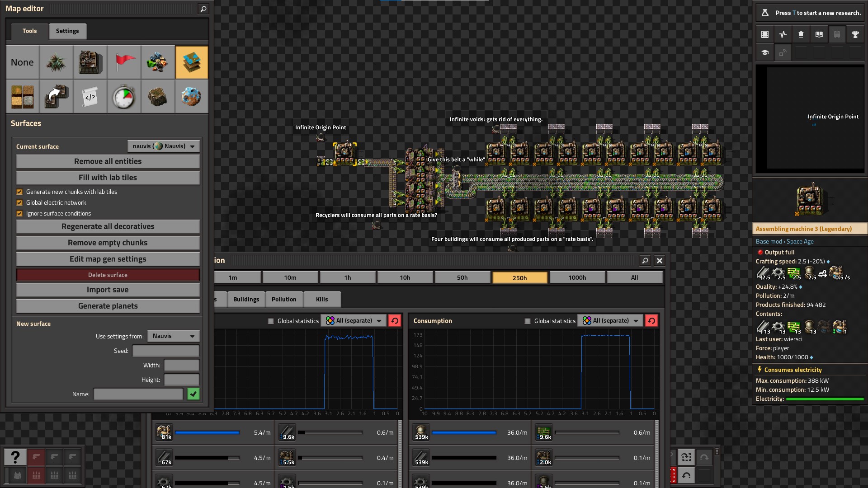The image size is (868, 488).
Task: Select the 1h time range
Action: coord(348,277)
